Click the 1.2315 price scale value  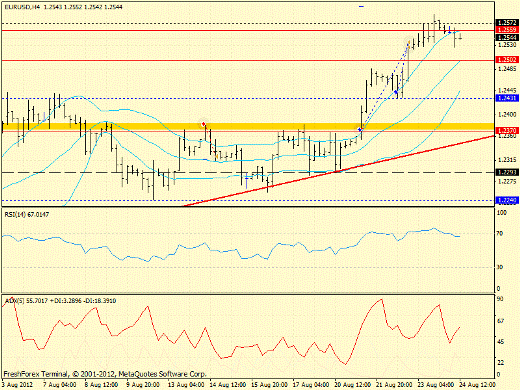click(507, 160)
